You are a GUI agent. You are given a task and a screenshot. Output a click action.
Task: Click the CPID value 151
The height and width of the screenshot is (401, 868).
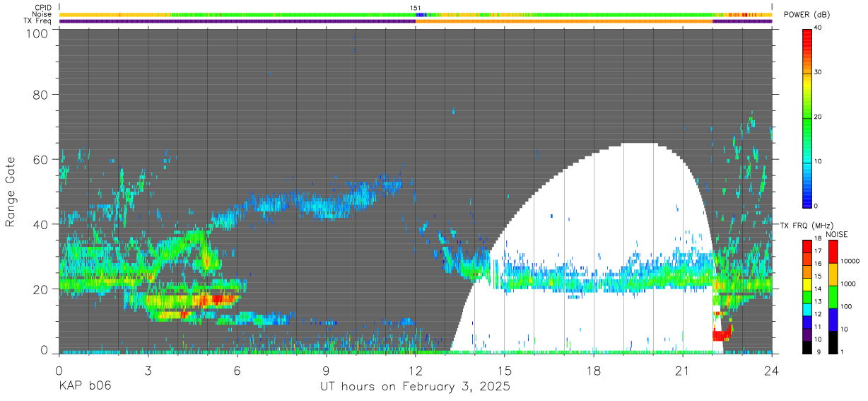point(416,8)
